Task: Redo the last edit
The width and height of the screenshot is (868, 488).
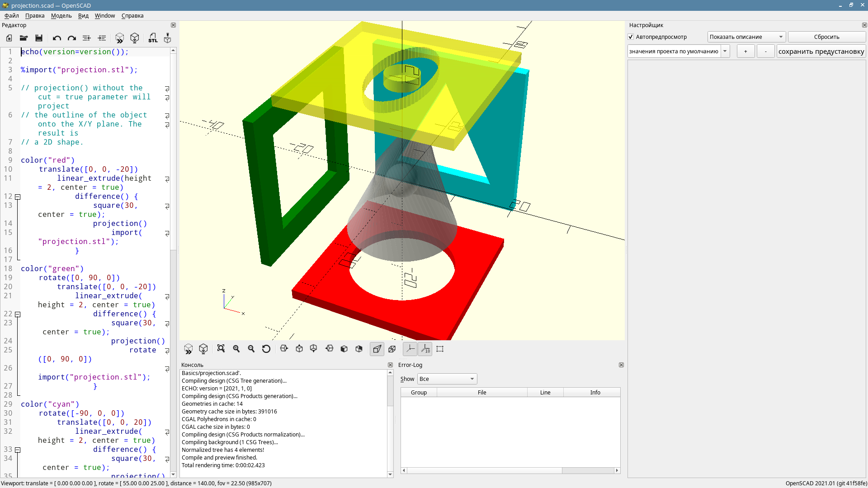Action: click(71, 38)
